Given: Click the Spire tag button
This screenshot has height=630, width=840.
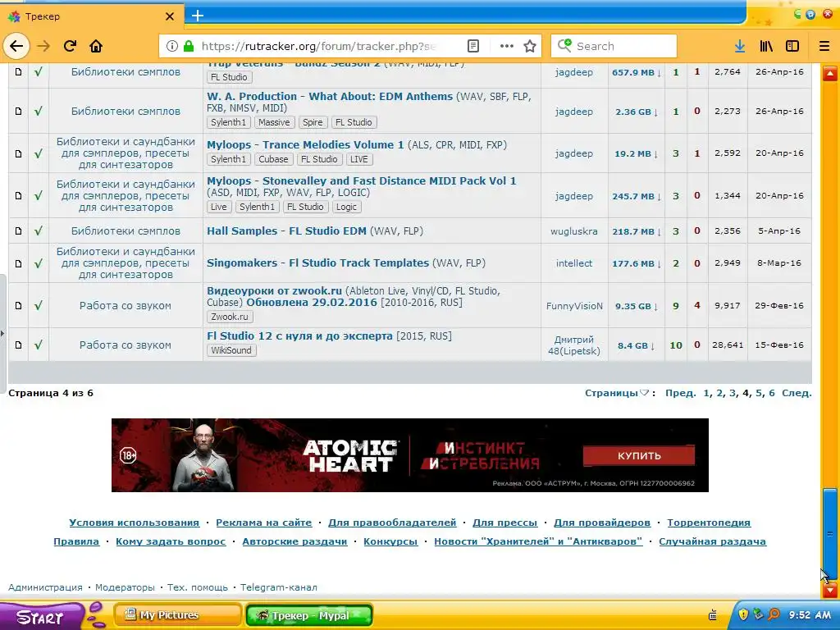Looking at the screenshot, I should (313, 122).
